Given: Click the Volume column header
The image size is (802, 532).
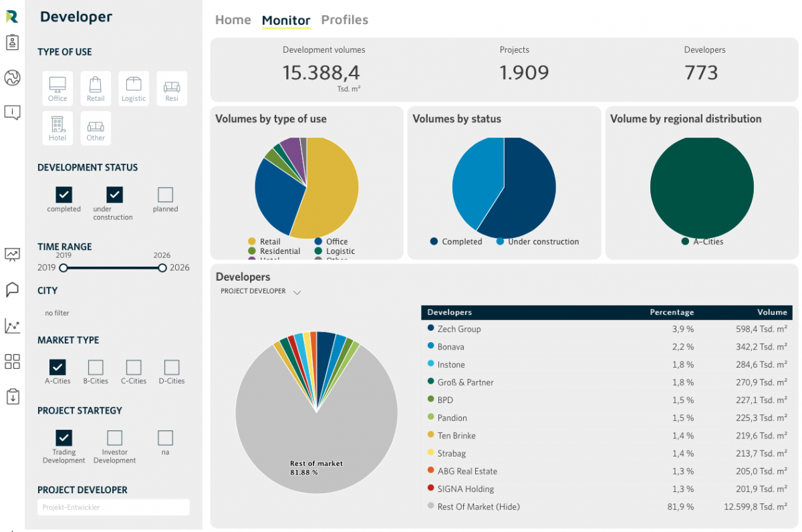Looking at the screenshot, I should point(772,312).
